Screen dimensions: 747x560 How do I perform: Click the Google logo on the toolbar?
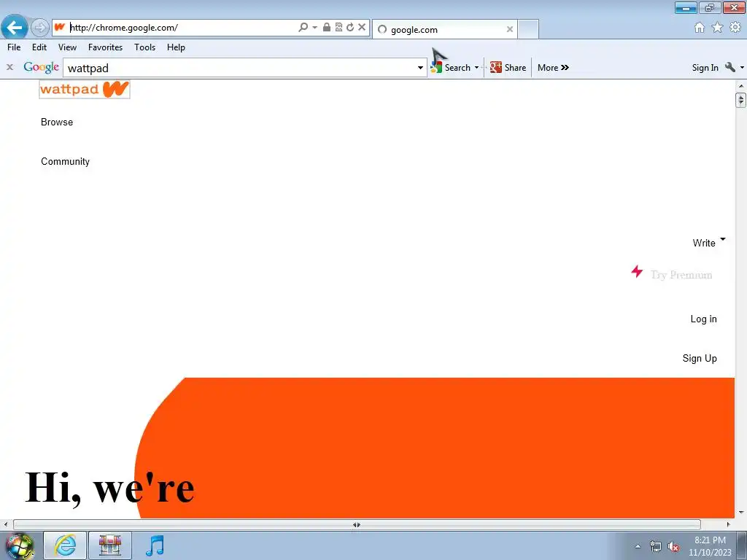tap(42, 67)
